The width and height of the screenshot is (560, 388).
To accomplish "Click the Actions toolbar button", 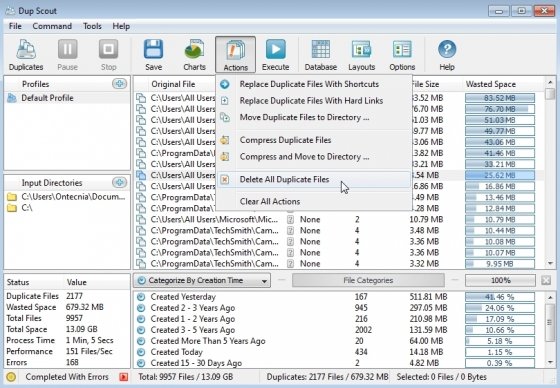I will point(235,55).
